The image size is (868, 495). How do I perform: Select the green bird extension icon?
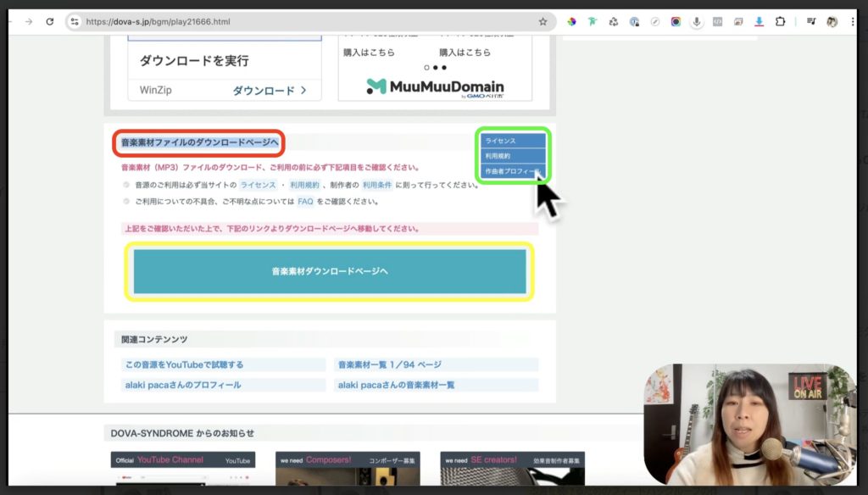592,20
